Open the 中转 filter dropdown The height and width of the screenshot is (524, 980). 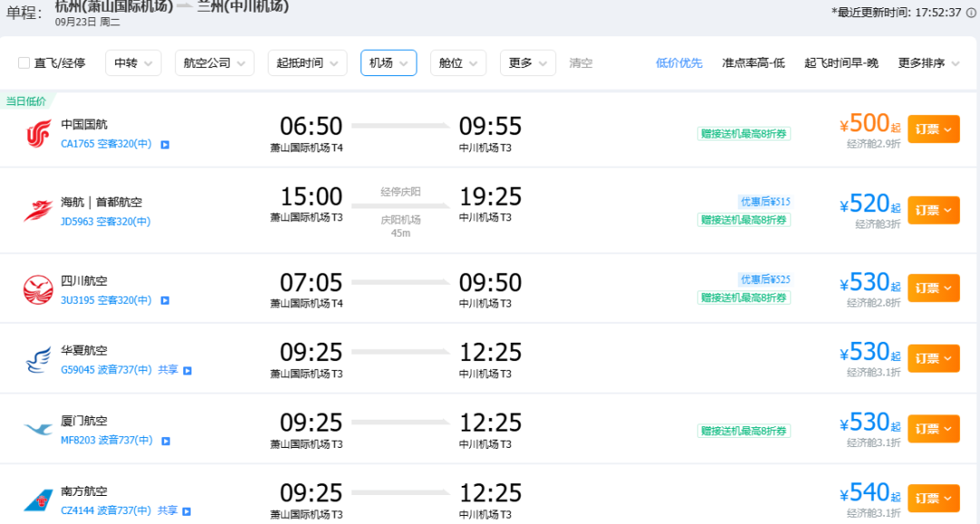click(133, 63)
